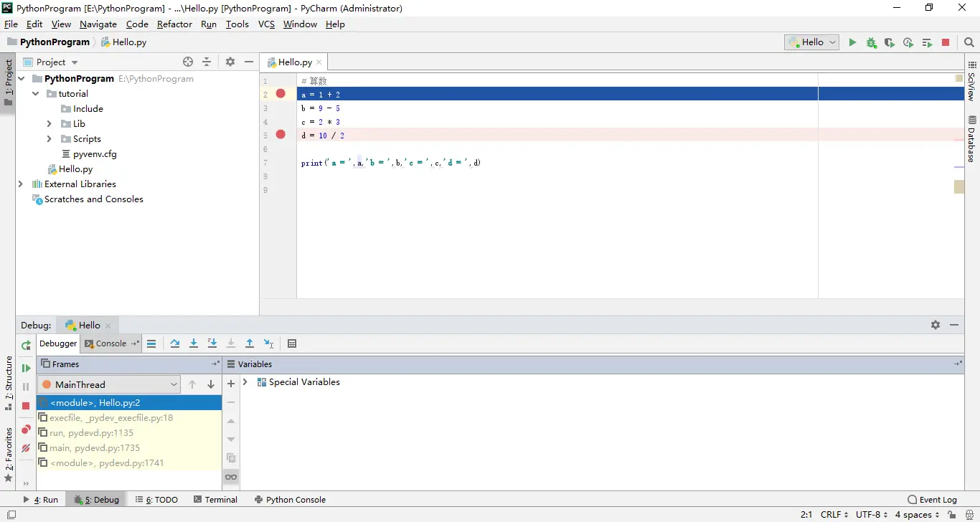Select frame execfile, _pydev_execfile.py:18
This screenshot has height=522, width=980.
click(129, 418)
